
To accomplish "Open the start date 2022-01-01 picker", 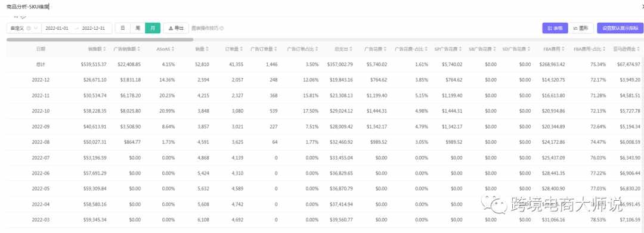I will 57,28.
